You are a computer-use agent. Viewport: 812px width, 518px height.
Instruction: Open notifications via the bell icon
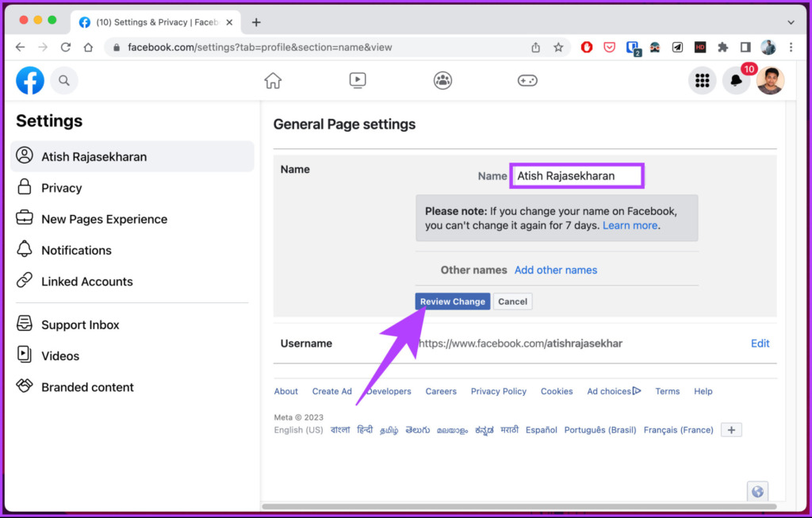point(736,80)
